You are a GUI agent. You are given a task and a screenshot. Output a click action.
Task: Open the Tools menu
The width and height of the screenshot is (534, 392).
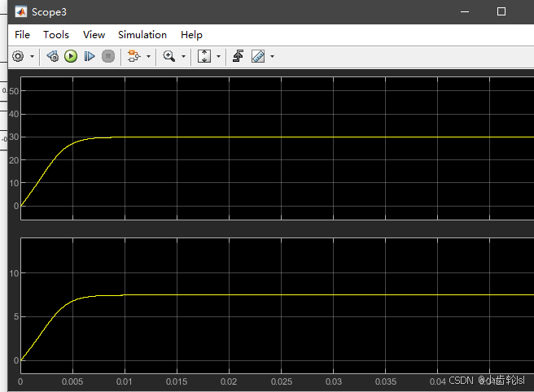pos(56,35)
